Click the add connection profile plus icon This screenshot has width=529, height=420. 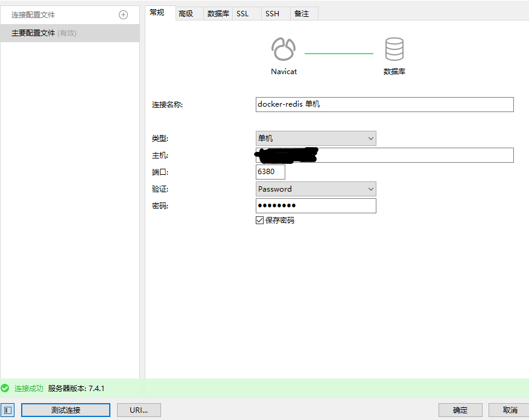(123, 14)
